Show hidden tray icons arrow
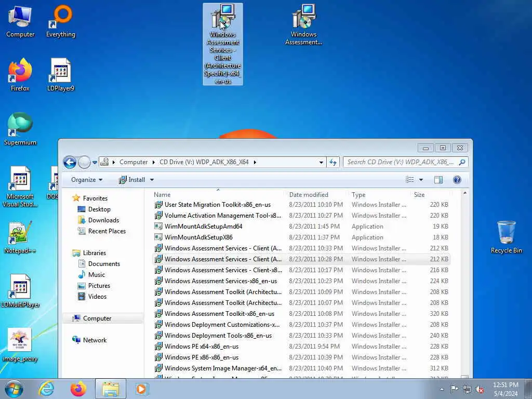 [442, 389]
